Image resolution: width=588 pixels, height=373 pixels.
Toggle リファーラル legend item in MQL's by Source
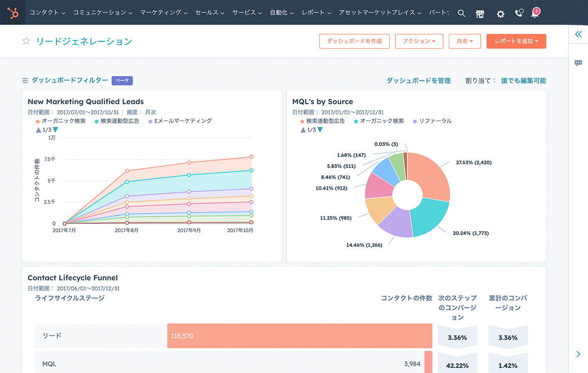pyautogui.click(x=435, y=121)
